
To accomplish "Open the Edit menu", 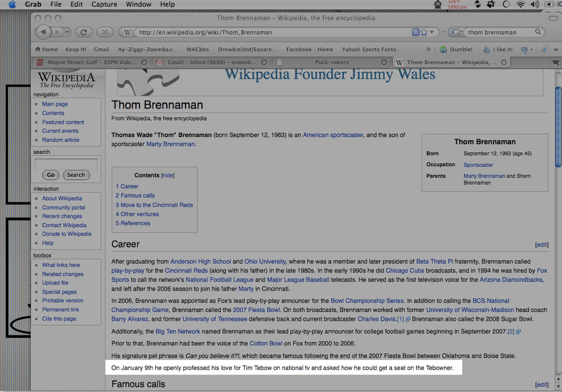I will click(x=76, y=4).
